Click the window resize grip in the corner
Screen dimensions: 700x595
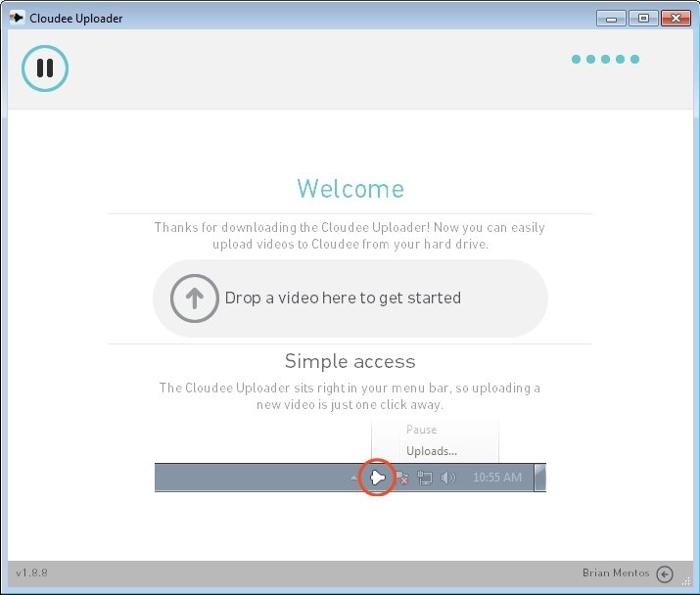coord(686,580)
